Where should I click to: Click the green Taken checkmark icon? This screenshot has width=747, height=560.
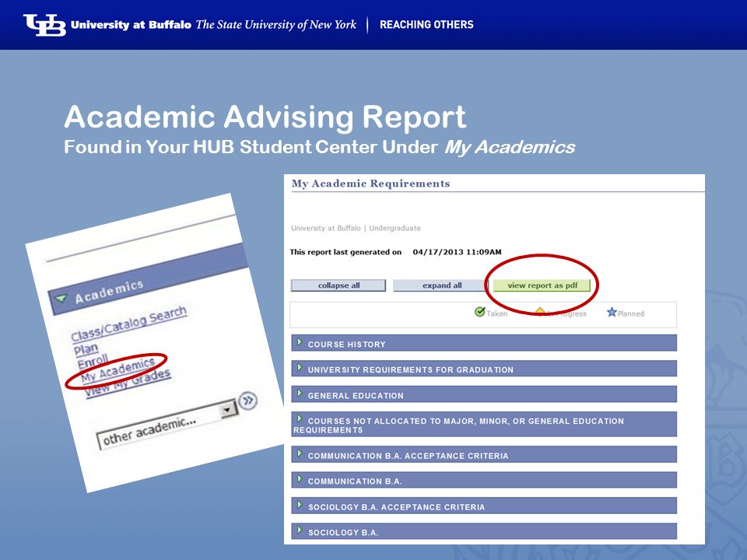pos(480,312)
